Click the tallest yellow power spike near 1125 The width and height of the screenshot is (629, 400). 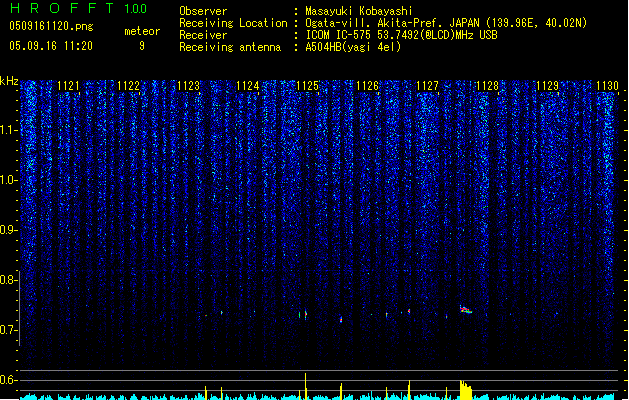pyautogui.click(x=306, y=386)
